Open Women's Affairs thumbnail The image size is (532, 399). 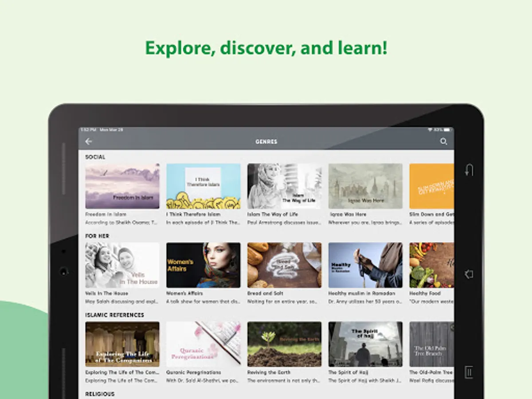[x=203, y=265]
